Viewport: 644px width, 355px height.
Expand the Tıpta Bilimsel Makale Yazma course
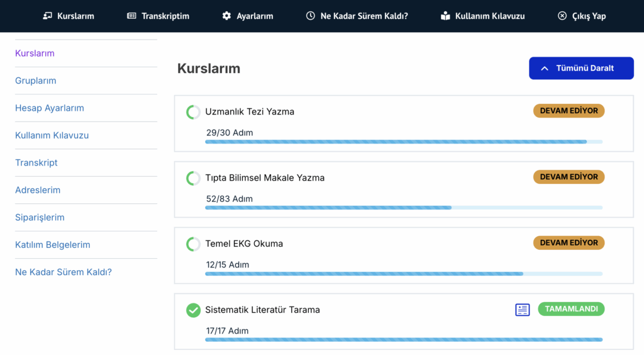click(x=265, y=178)
